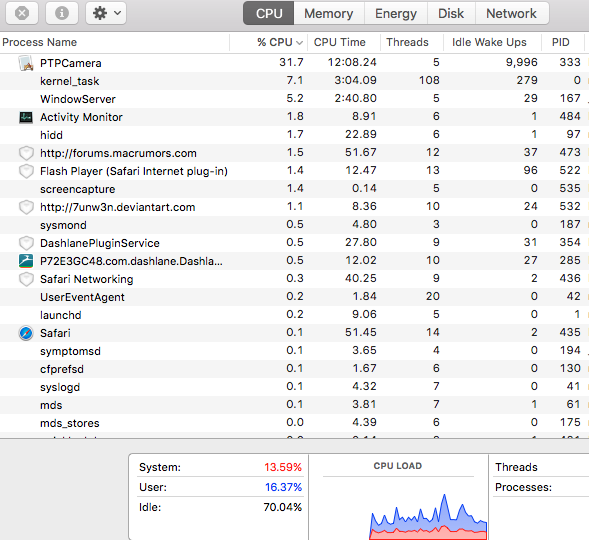Viewport: 589px width, 540px height.
Task: Select the sysmond process name
Action: (63, 225)
